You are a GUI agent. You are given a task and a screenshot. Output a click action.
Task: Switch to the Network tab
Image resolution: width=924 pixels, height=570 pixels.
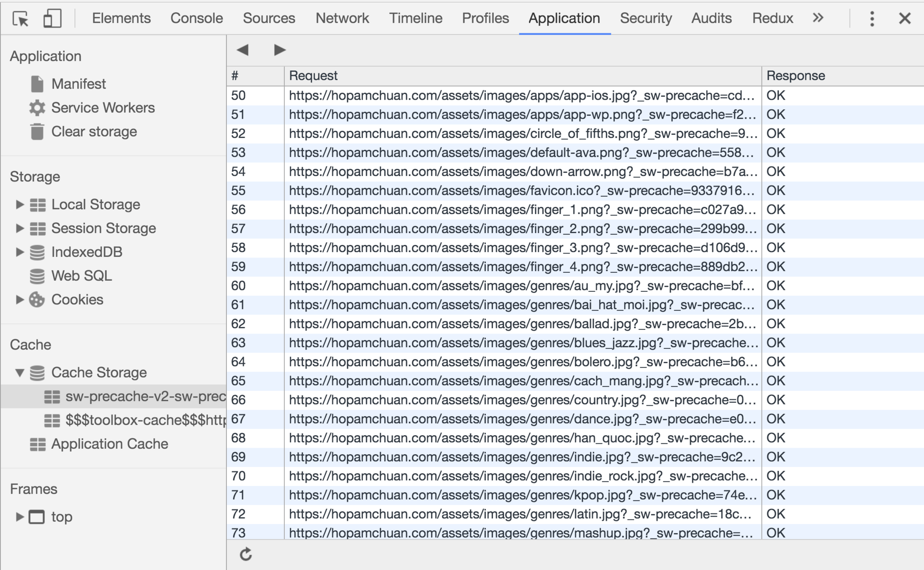tap(342, 18)
